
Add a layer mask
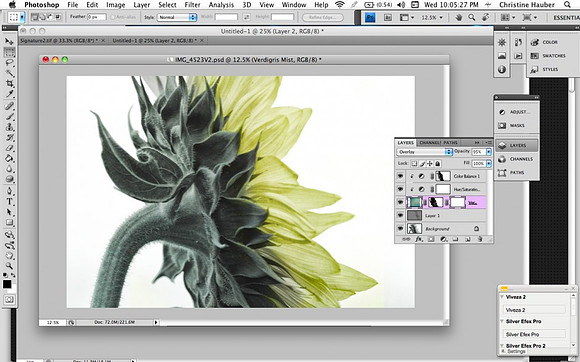[431, 239]
